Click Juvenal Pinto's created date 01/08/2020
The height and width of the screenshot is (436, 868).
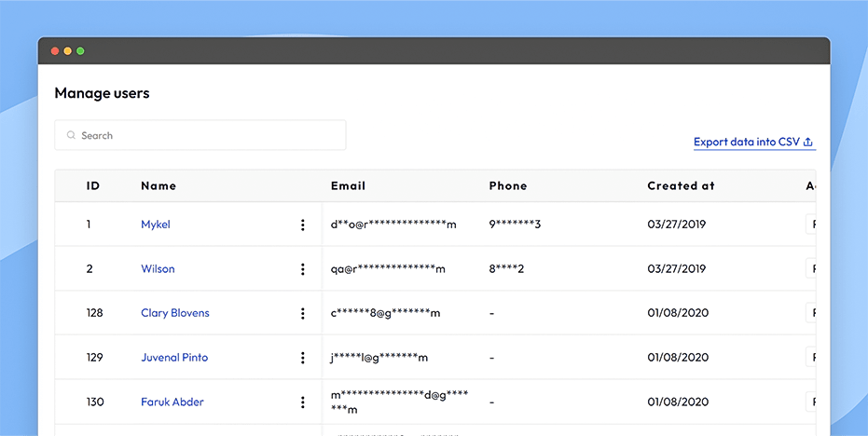pyautogui.click(x=678, y=358)
